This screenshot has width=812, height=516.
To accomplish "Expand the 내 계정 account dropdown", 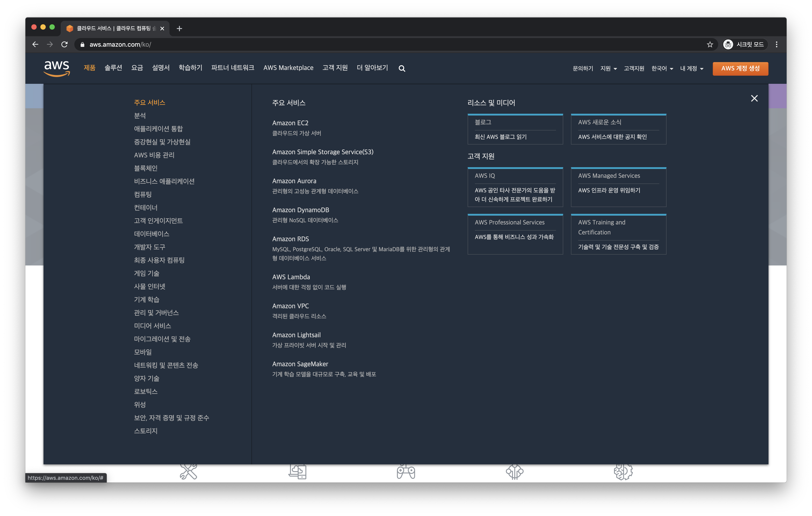I will [x=691, y=68].
